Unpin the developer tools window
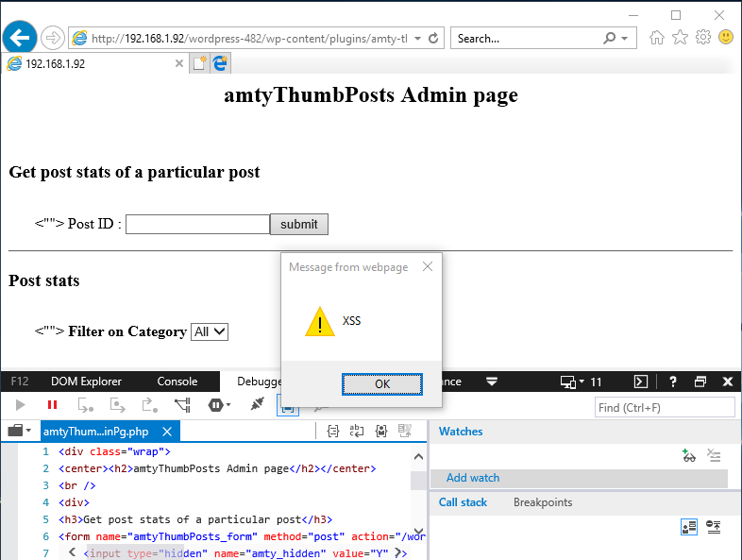 [700, 382]
